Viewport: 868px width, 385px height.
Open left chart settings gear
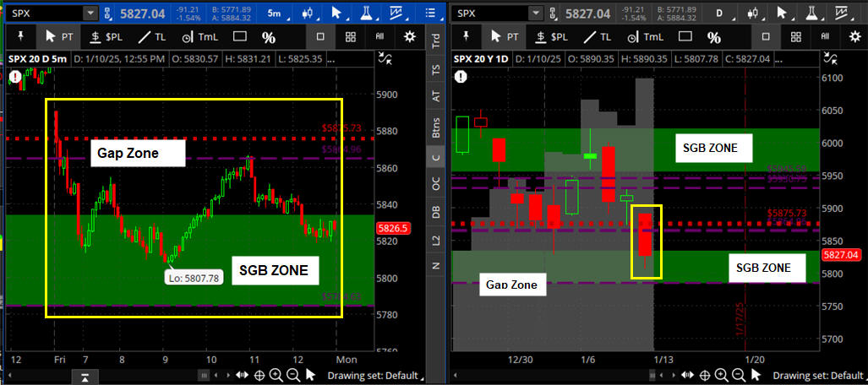410,37
